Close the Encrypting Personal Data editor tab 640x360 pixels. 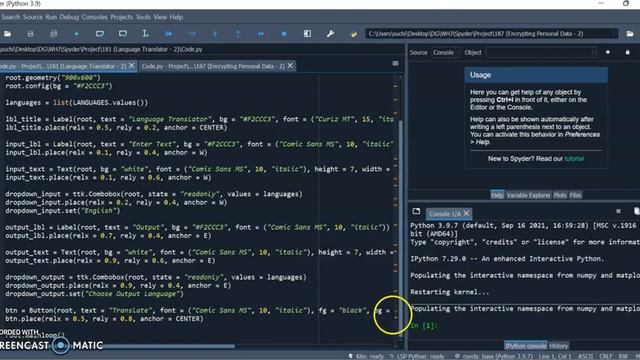tap(290, 66)
